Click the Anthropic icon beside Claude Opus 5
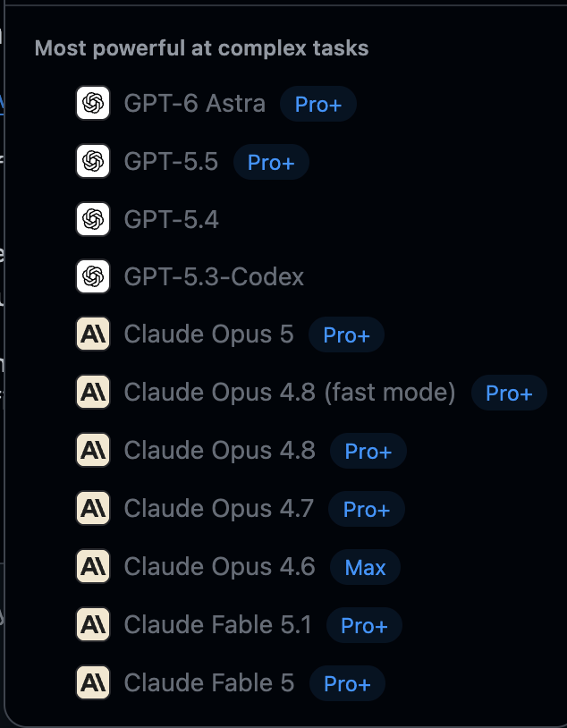The width and height of the screenshot is (567, 728). pos(93,334)
